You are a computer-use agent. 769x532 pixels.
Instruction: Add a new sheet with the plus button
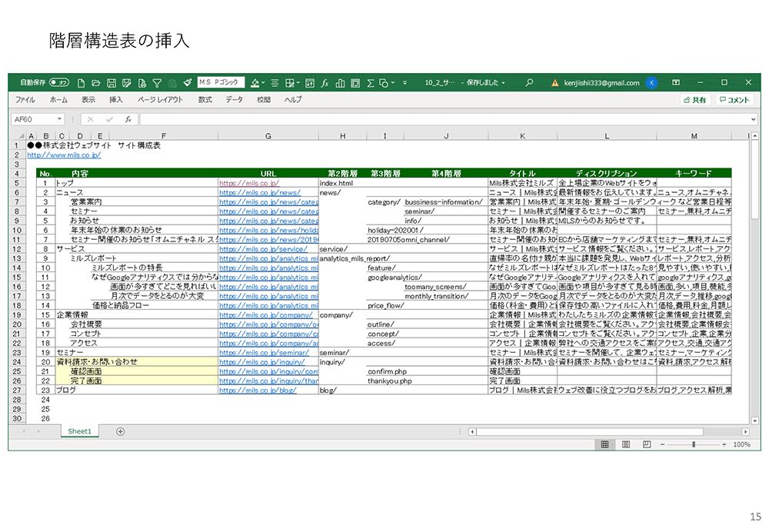(x=121, y=431)
